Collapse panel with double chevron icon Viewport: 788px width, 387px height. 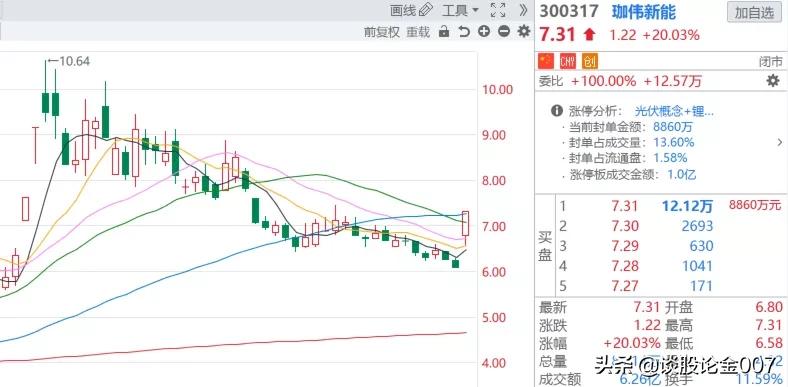523,10
